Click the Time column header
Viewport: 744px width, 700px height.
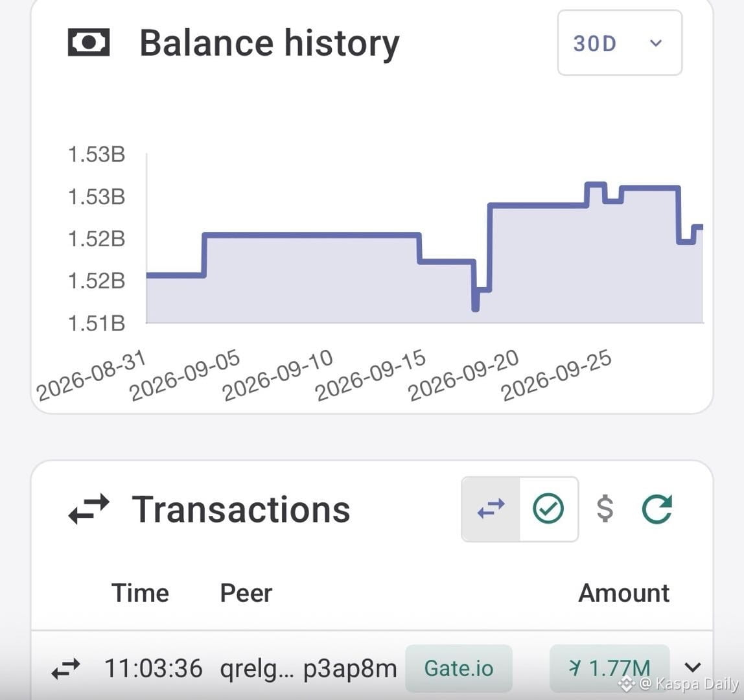tap(140, 593)
